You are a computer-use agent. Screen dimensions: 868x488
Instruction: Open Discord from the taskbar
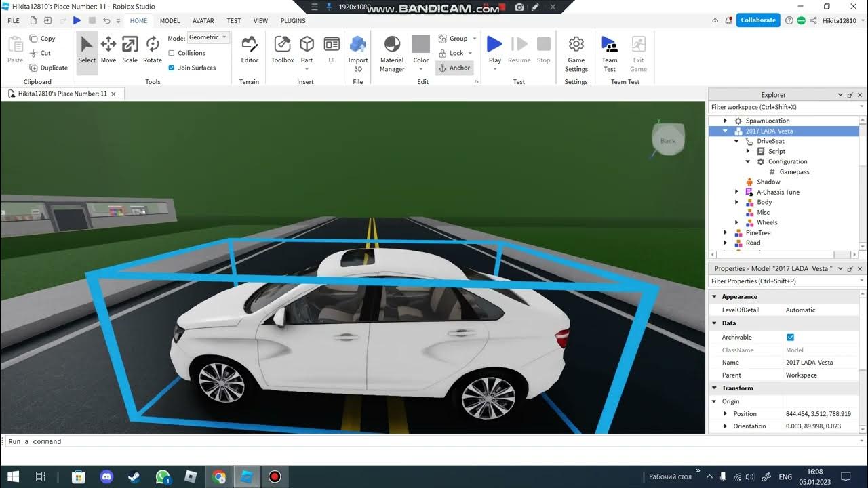pos(106,476)
